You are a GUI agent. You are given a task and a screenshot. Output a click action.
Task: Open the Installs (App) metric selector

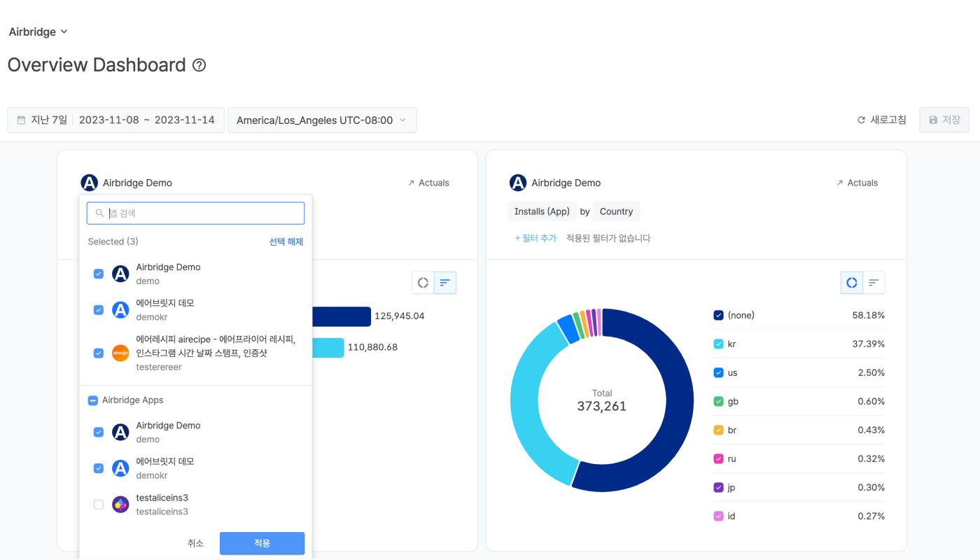tap(542, 211)
